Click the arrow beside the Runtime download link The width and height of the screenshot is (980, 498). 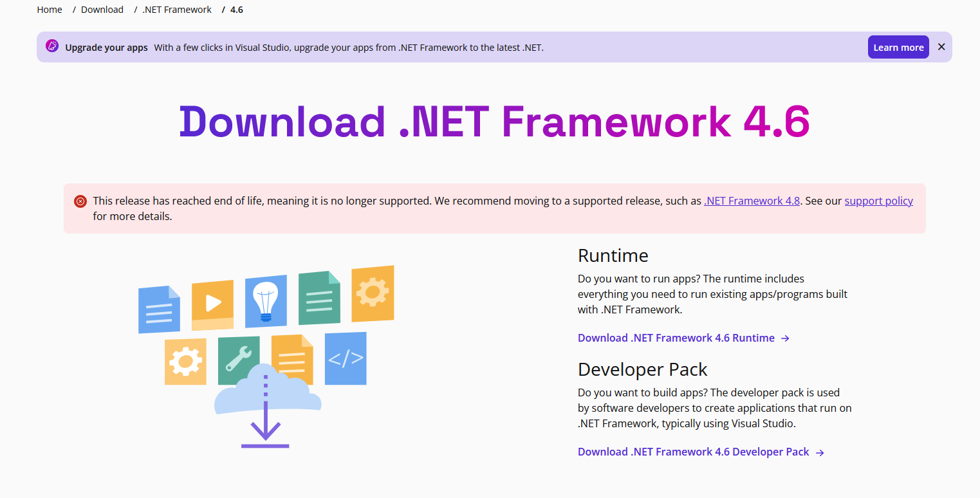[786, 338]
